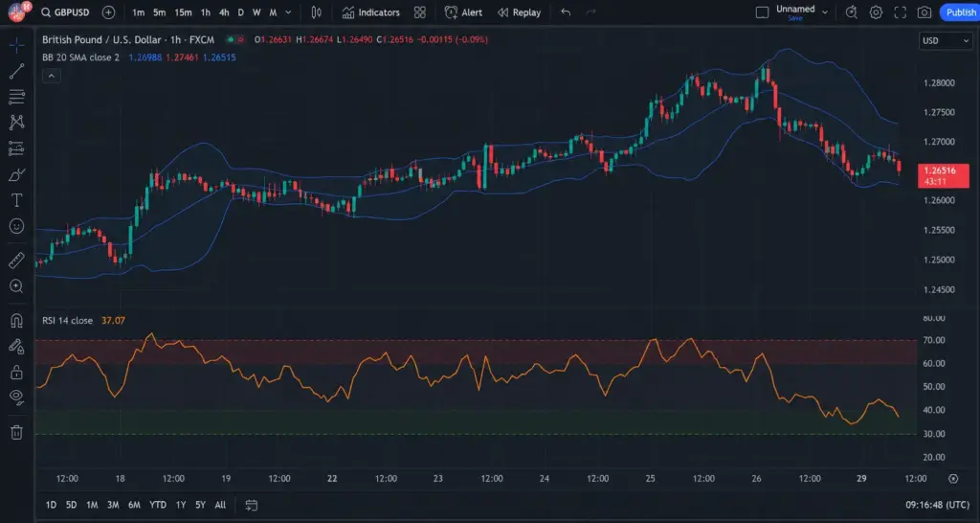Select the BB 20 SMA close 2 indicator label
980x523 pixels.
click(x=80, y=57)
